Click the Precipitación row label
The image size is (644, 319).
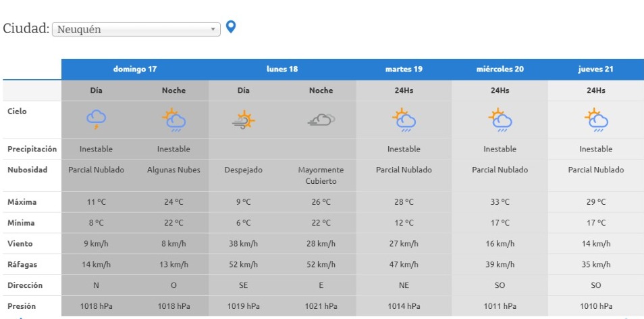click(32, 149)
